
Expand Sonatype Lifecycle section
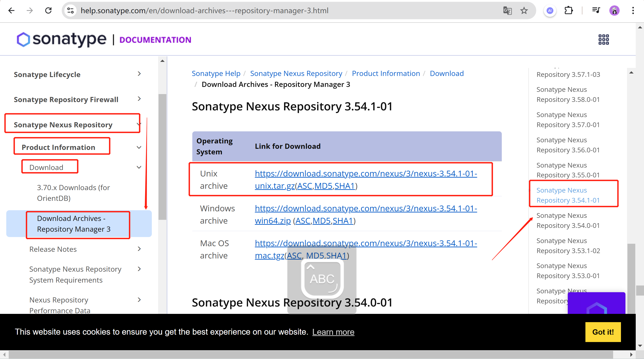[x=139, y=74]
